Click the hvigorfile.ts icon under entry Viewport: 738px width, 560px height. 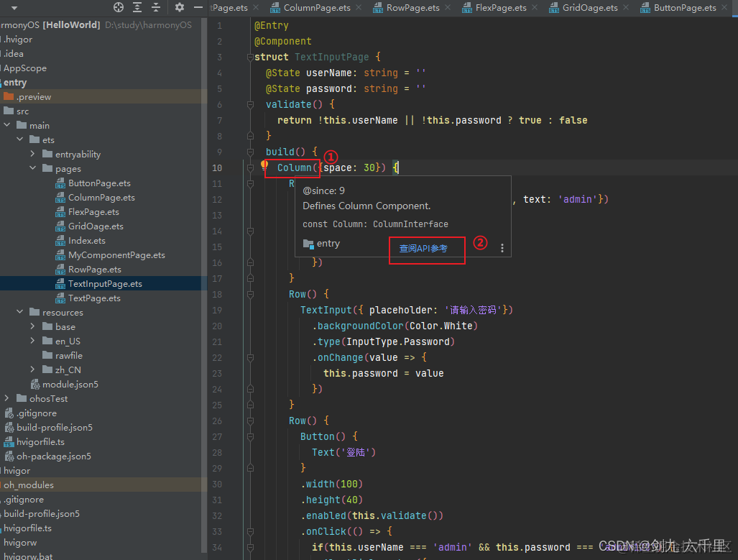tap(9, 442)
